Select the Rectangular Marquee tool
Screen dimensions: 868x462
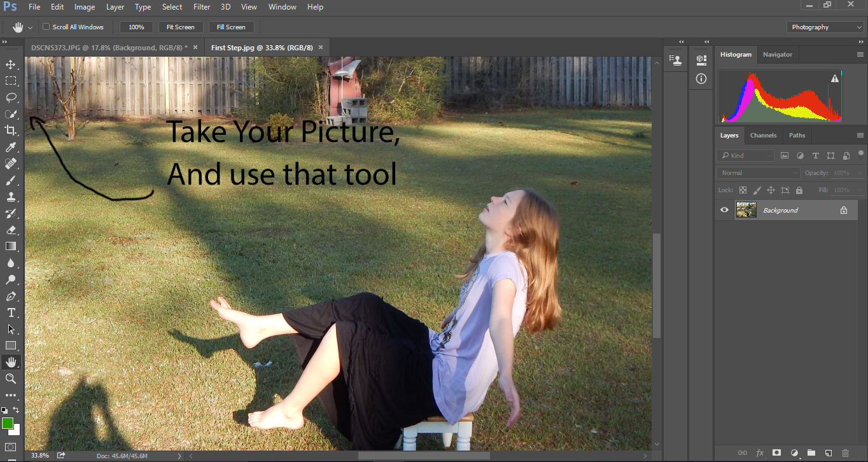click(11, 81)
